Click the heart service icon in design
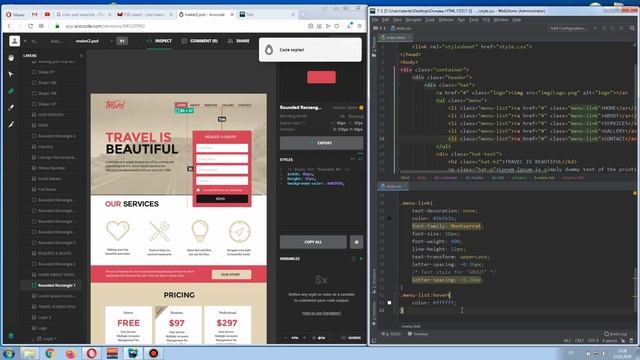 [118, 231]
